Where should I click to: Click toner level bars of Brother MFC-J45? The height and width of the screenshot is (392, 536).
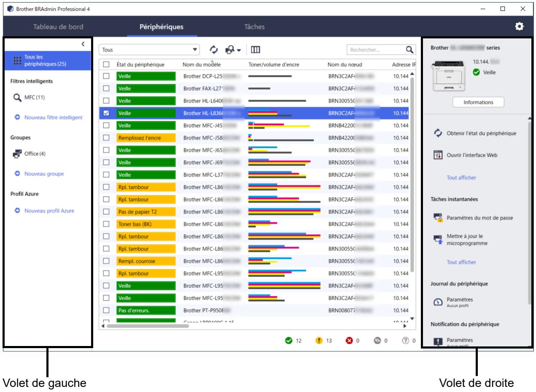(279, 125)
